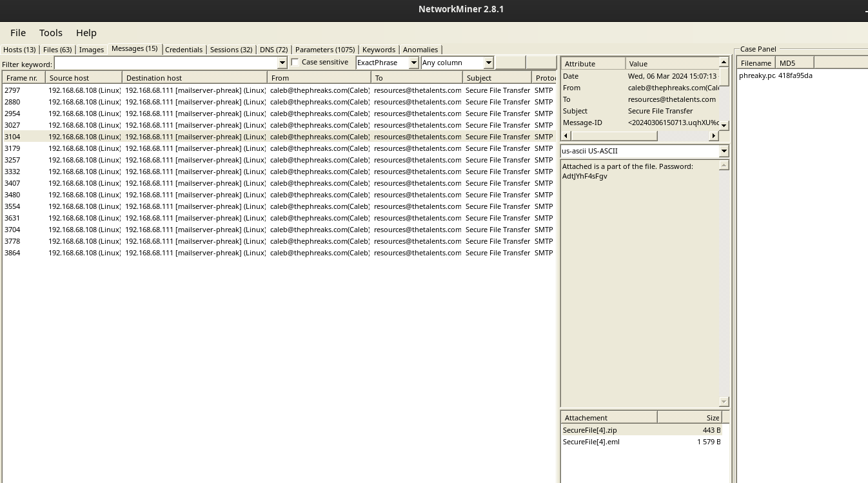Image resolution: width=868 pixels, height=483 pixels.
Task: Select the message with frame number 3554
Action: 279,206
